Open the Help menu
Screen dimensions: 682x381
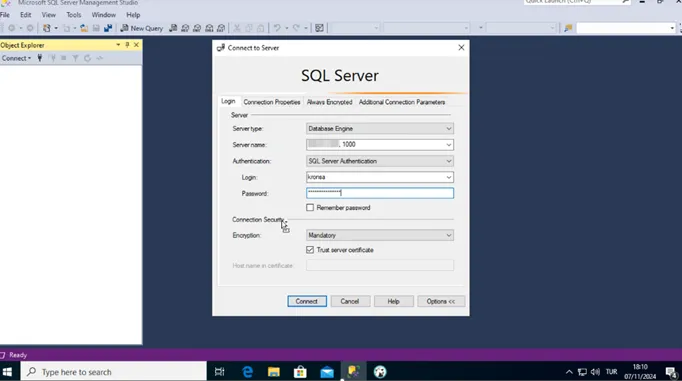133,15
